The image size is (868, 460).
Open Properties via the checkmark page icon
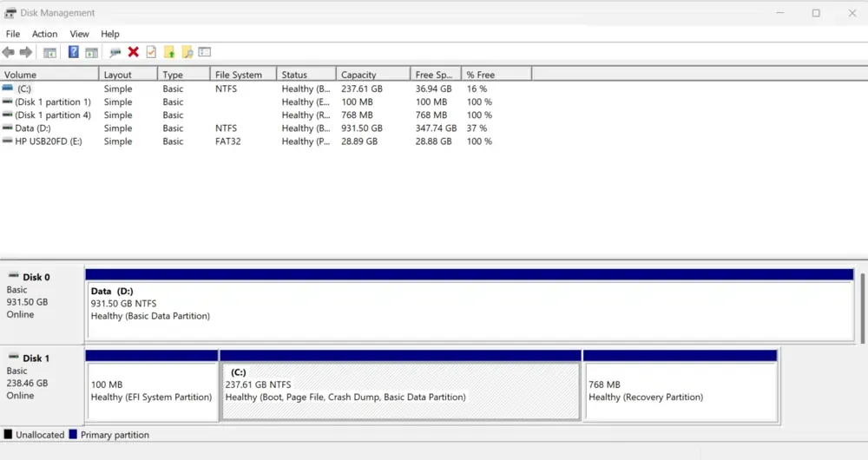tap(151, 52)
